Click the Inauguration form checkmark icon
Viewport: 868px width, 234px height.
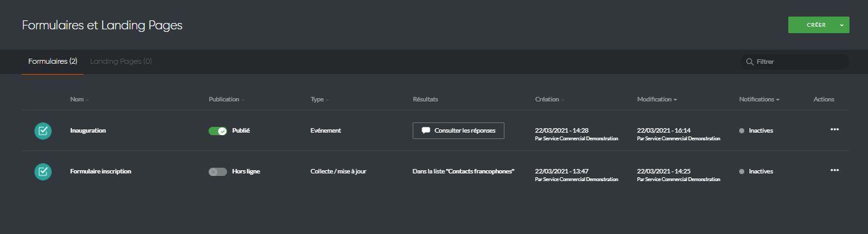tap(43, 131)
